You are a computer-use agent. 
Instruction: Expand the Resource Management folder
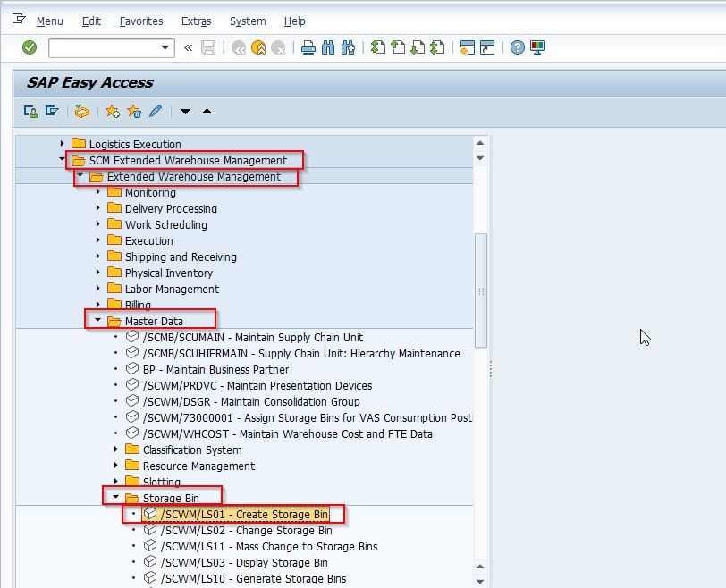tap(115, 466)
